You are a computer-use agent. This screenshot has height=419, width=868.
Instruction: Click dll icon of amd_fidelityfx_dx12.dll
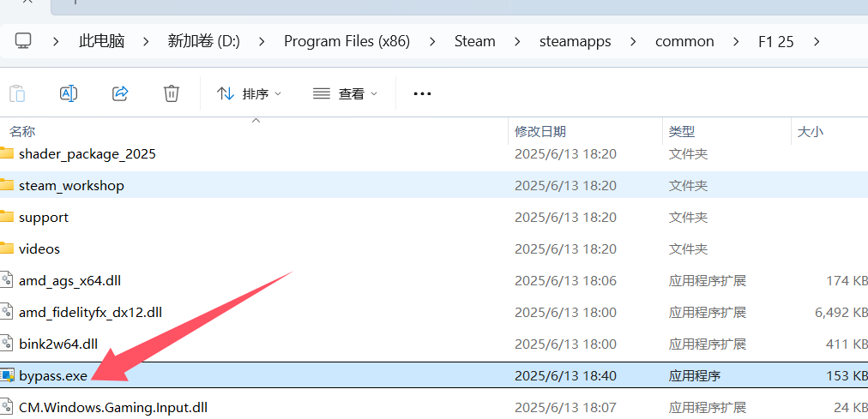6,312
